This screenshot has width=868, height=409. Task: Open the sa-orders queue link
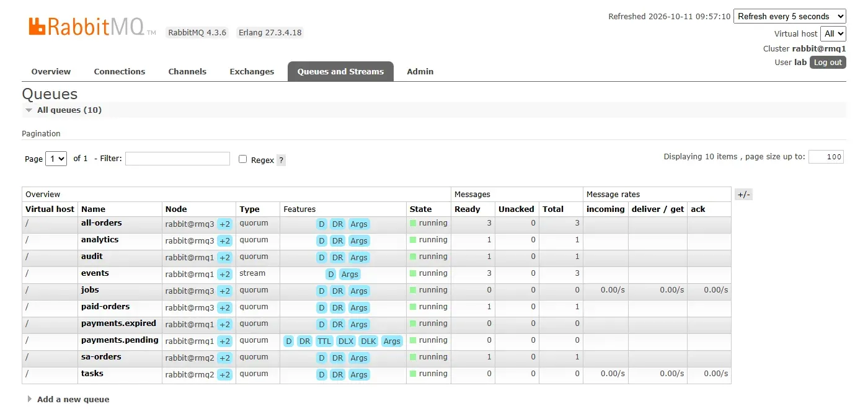click(x=101, y=357)
